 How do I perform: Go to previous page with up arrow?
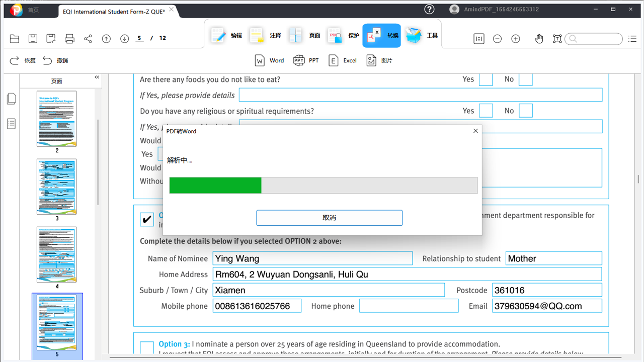point(106,39)
